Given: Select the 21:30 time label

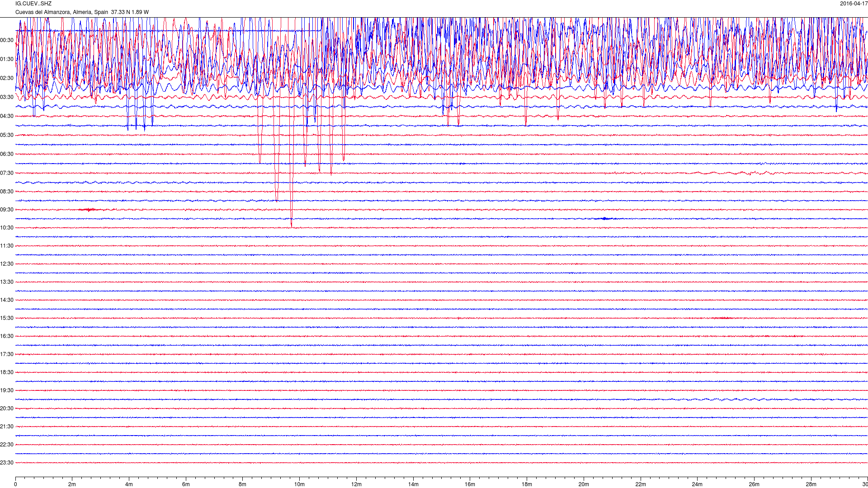Looking at the screenshot, I should click(x=7, y=427).
